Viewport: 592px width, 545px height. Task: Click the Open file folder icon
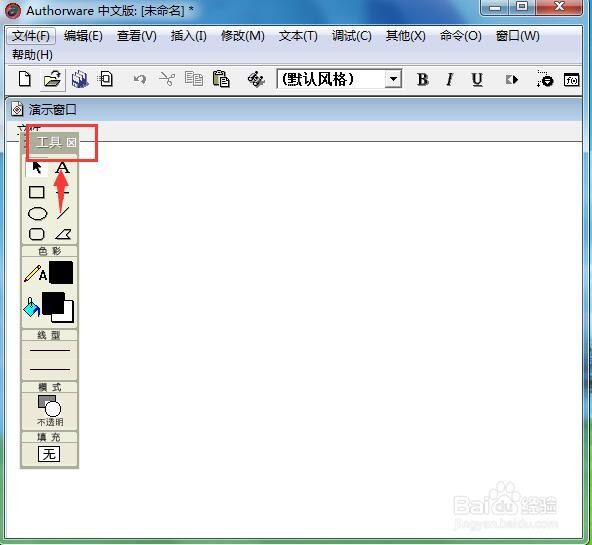point(52,80)
